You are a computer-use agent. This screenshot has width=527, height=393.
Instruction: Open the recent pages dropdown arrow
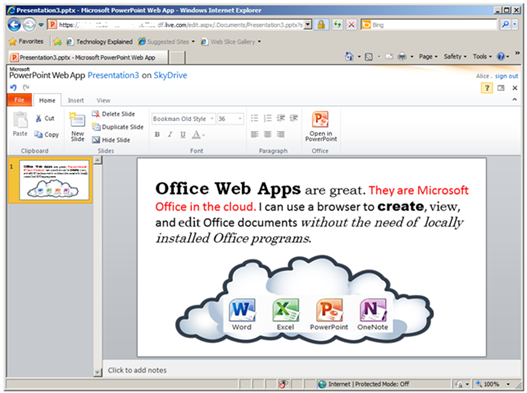41,25
